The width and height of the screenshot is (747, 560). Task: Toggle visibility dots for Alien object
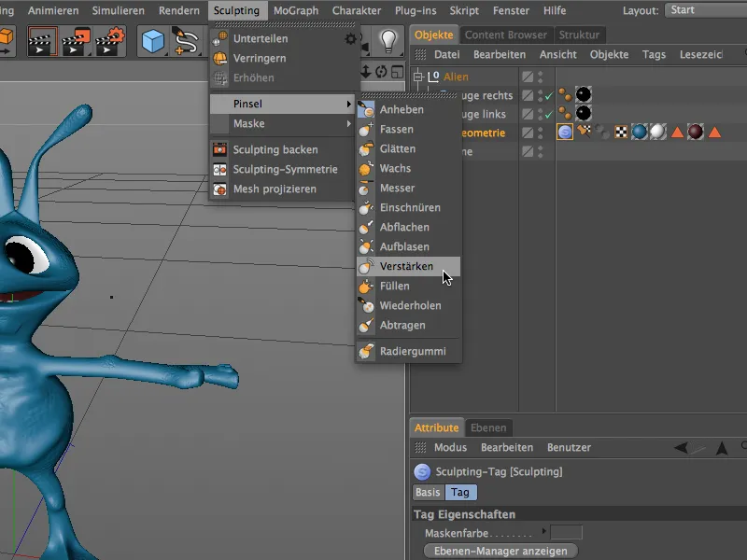(x=541, y=77)
